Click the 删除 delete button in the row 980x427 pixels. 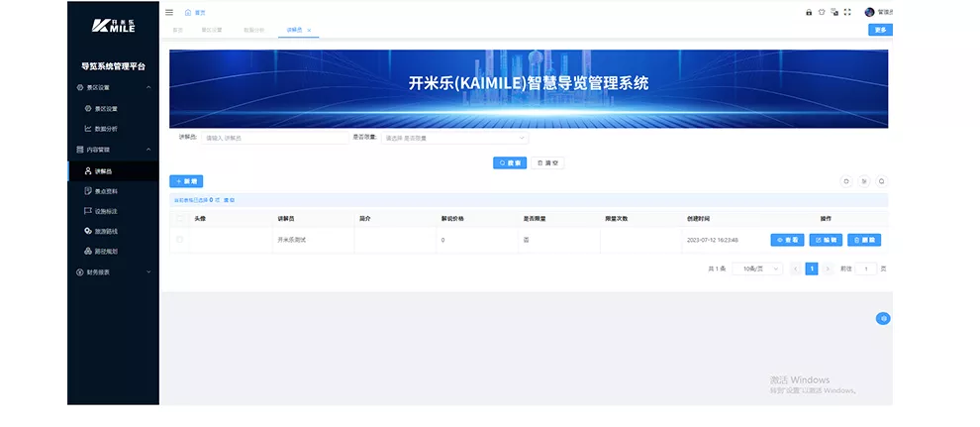(864, 240)
